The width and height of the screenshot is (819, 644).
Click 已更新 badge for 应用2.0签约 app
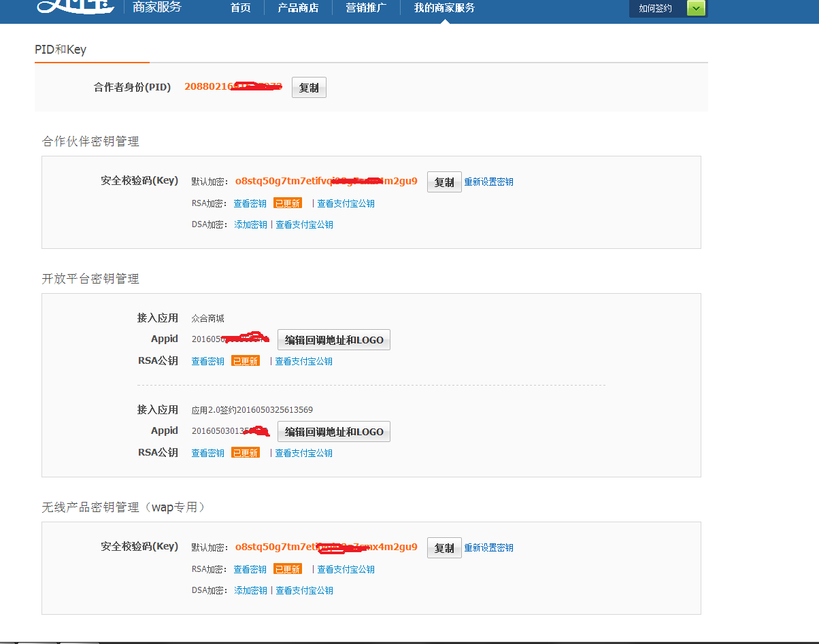(x=246, y=453)
